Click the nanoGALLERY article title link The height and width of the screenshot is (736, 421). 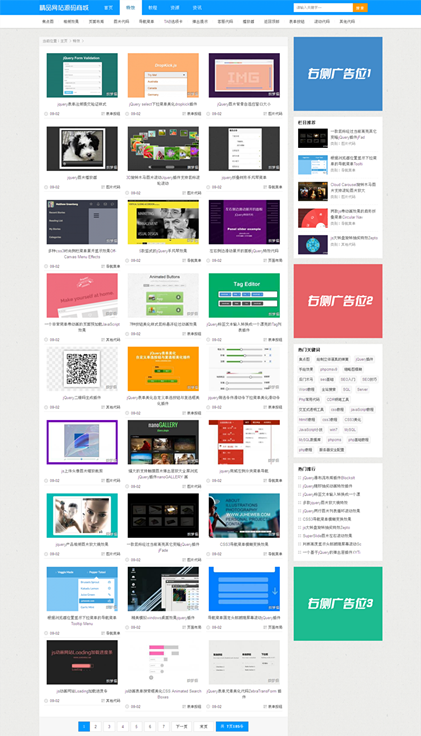[163, 474]
